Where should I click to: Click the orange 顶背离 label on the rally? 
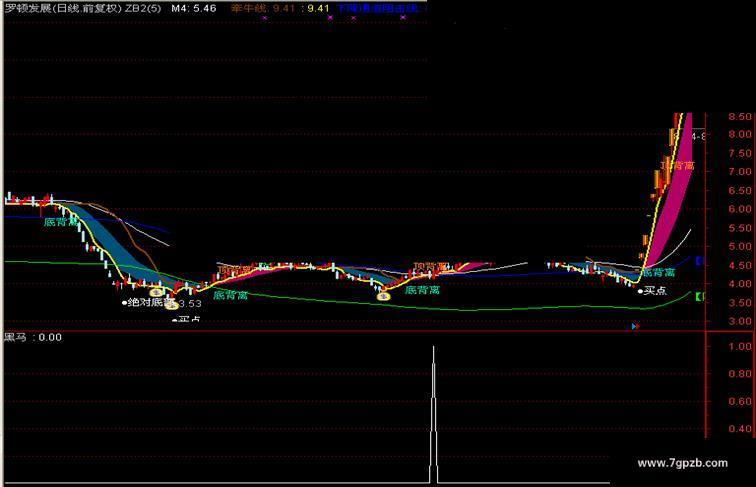(677, 166)
